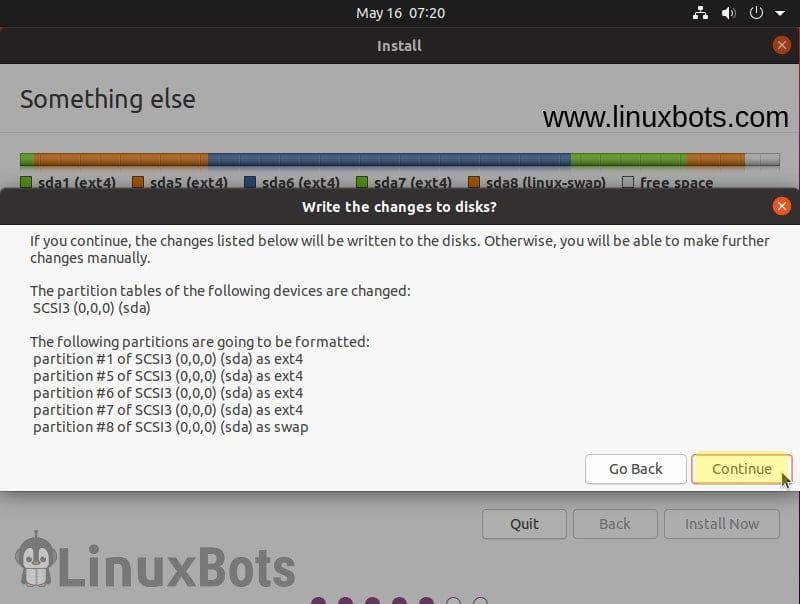This screenshot has width=800, height=604.
Task: Click the free space legend square
Action: coord(627,183)
